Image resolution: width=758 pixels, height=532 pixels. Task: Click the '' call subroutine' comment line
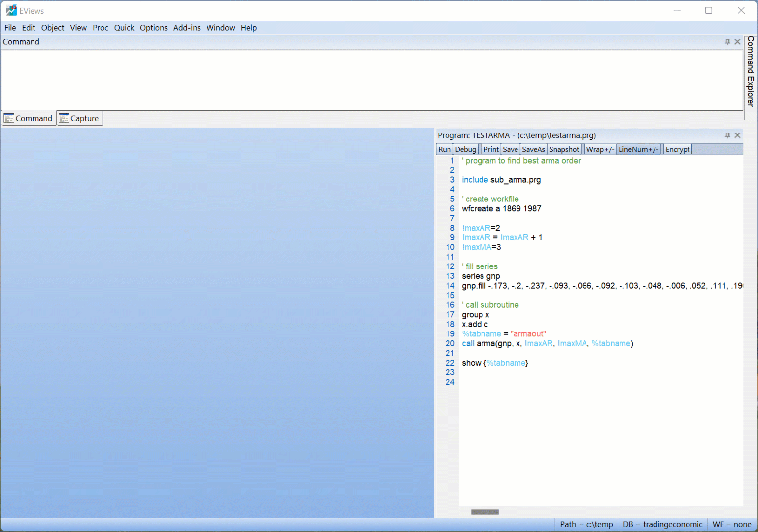click(x=490, y=305)
